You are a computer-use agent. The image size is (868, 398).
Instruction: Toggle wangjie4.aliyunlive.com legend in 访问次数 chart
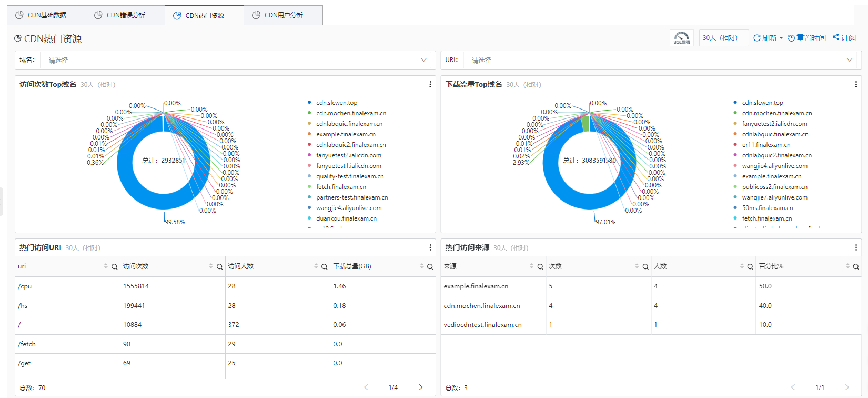coord(345,208)
